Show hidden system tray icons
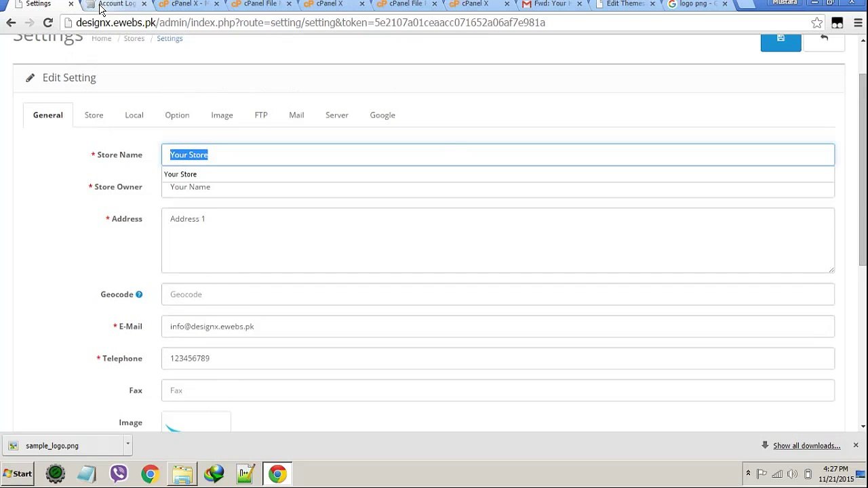The image size is (868, 488). [748, 474]
